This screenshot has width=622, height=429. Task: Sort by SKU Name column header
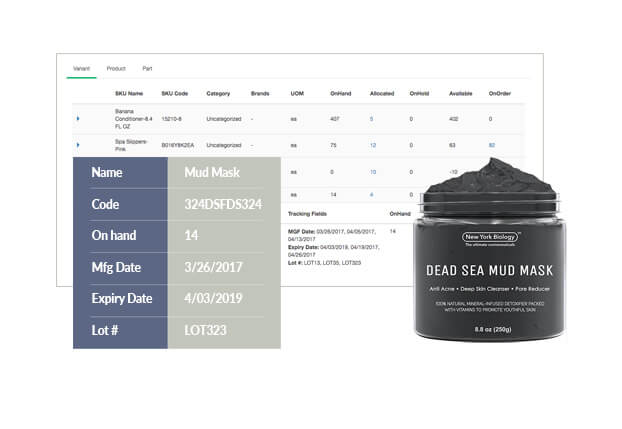129,94
